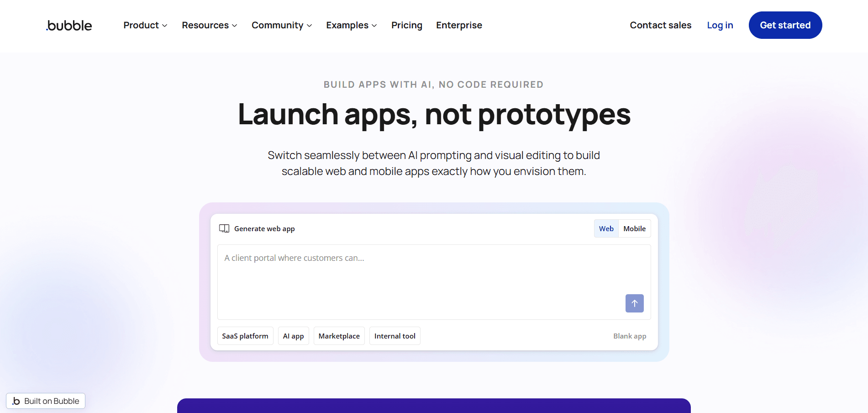This screenshot has width=868, height=413.
Task: Expand the Product menu
Action: (145, 25)
